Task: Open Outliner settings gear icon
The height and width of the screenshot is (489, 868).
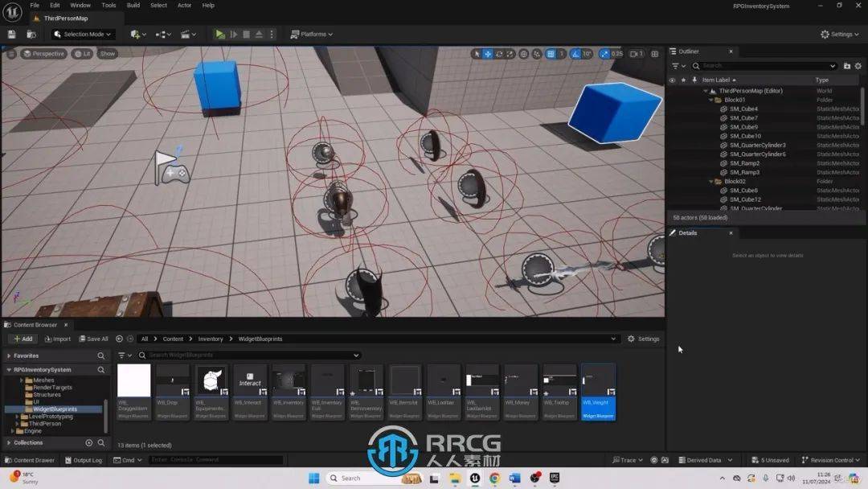Action: click(x=858, y=66)
